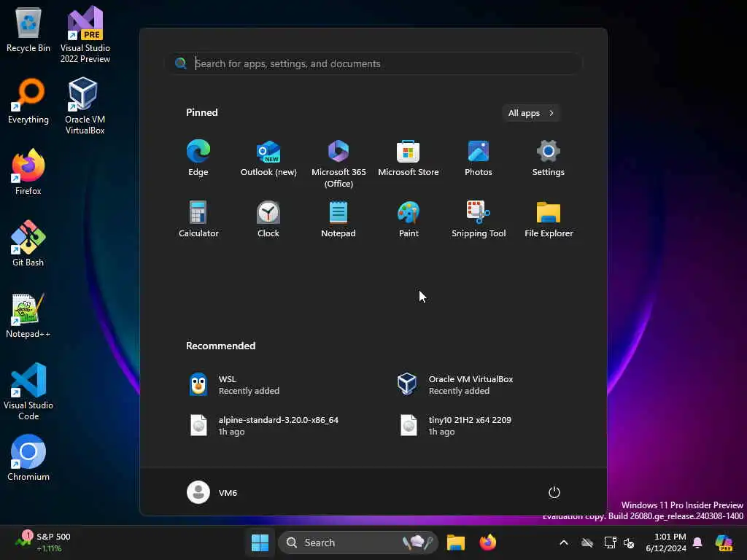Open Firefox from the taskbar
747x560 pixels.
[488, 542]
